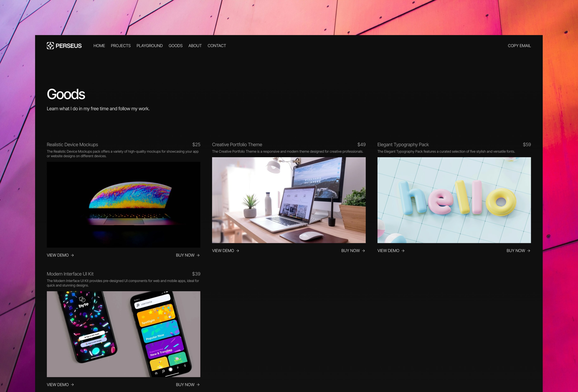Click the arrow beside Elegant Typography Pack BUY NOW

529,250
